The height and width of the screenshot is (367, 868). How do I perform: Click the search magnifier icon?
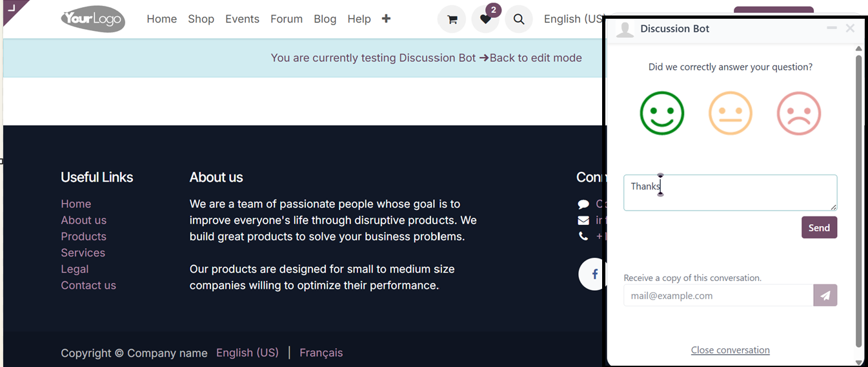[519, 19]
